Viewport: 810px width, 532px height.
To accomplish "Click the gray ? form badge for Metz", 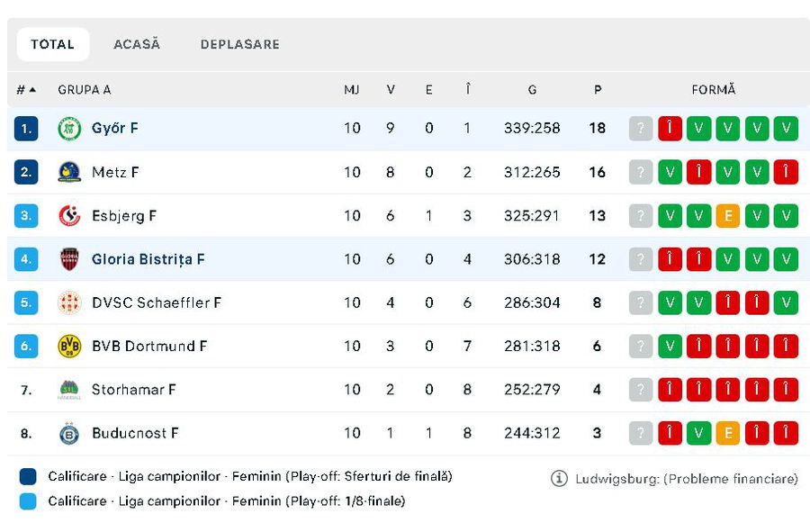I will pyautogui.click(x=640, y=172).
